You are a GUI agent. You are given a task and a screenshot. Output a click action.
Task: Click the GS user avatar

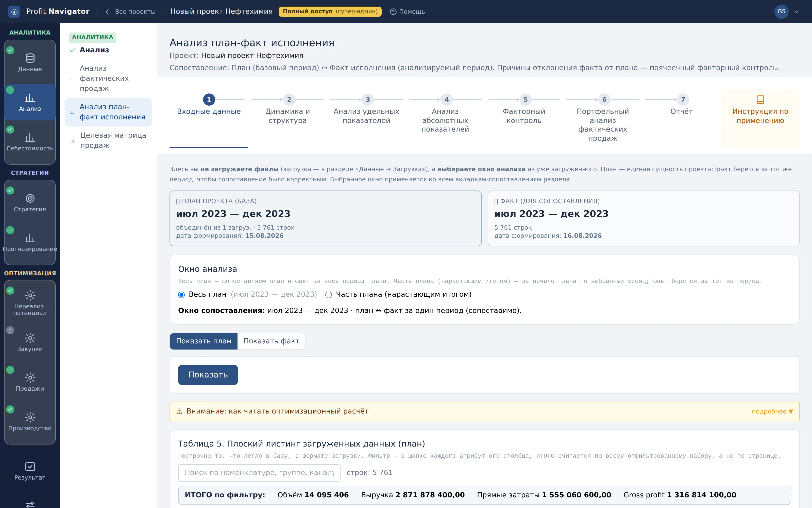(781, 11)
